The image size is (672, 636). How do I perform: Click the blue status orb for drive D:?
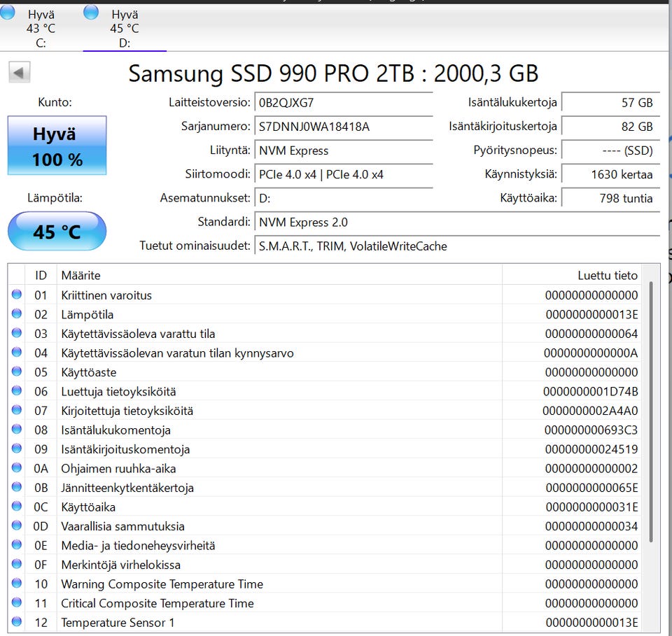coord(91,12)
